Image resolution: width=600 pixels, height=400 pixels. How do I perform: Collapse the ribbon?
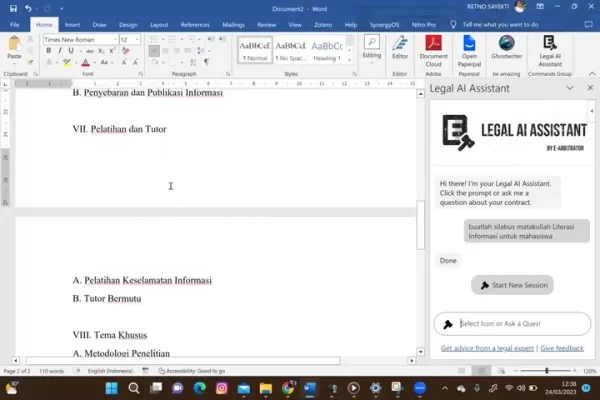(592, 73)
